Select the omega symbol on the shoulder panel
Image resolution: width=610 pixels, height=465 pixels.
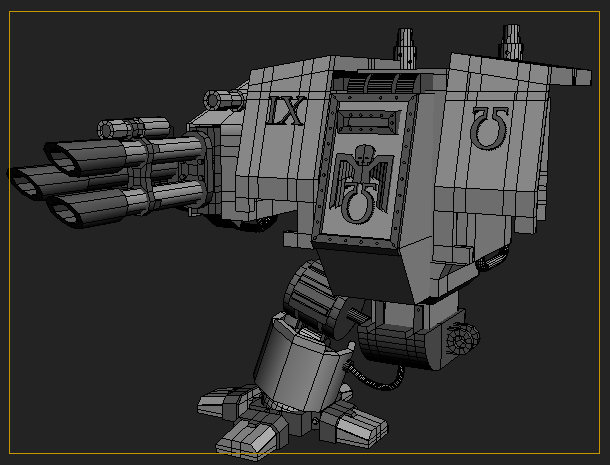click(x=490, y=128)
